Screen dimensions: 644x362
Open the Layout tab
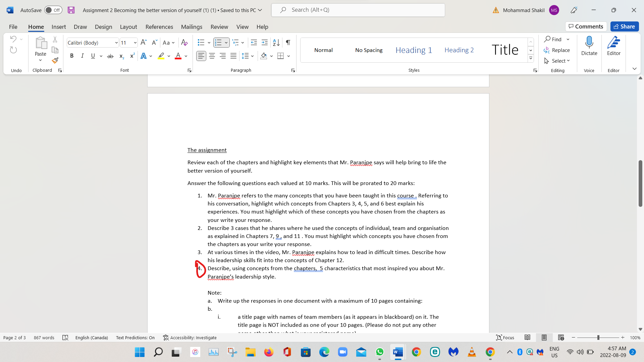pyautogui.click(x=128, y=27)
